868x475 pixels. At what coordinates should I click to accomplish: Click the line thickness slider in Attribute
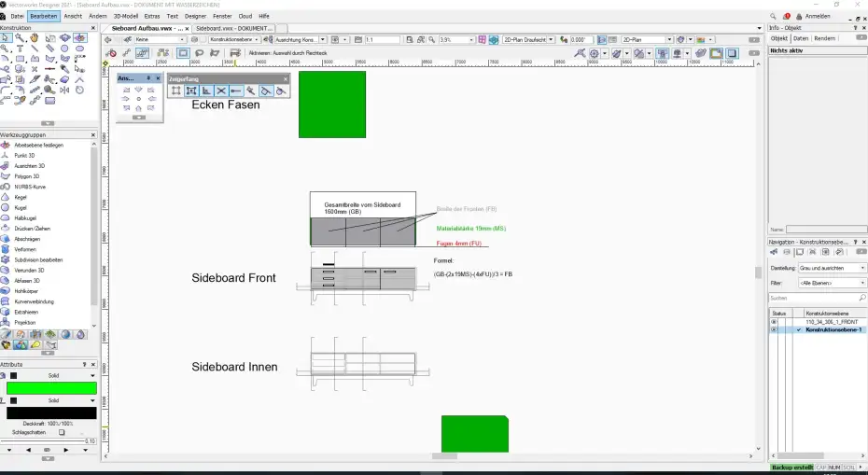click(x=43, y=441)
